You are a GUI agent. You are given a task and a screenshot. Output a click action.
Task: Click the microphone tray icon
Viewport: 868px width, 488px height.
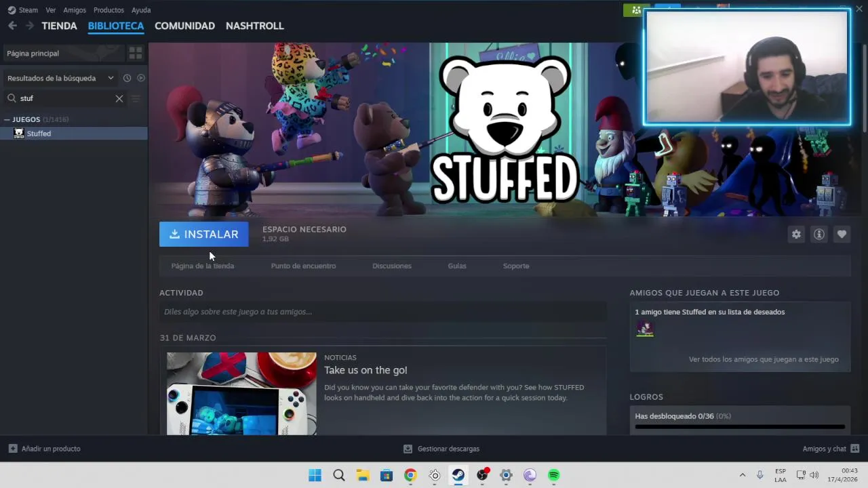pos(760,475)
